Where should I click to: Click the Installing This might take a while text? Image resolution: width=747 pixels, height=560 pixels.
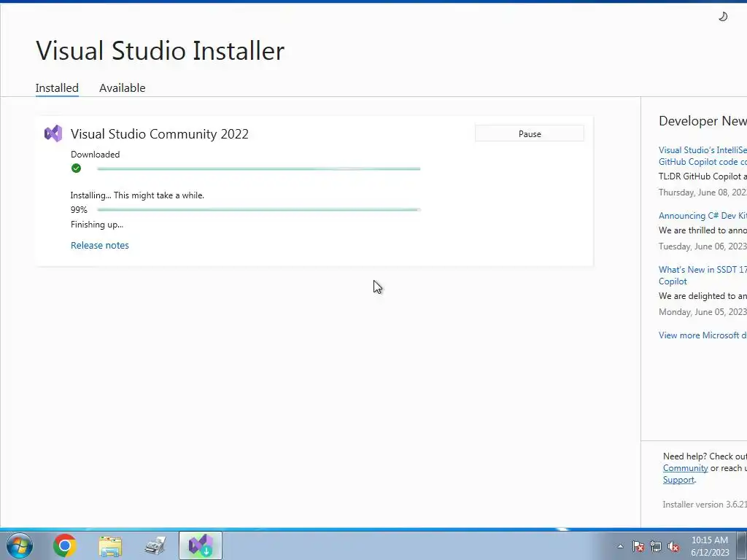(137, 195)
